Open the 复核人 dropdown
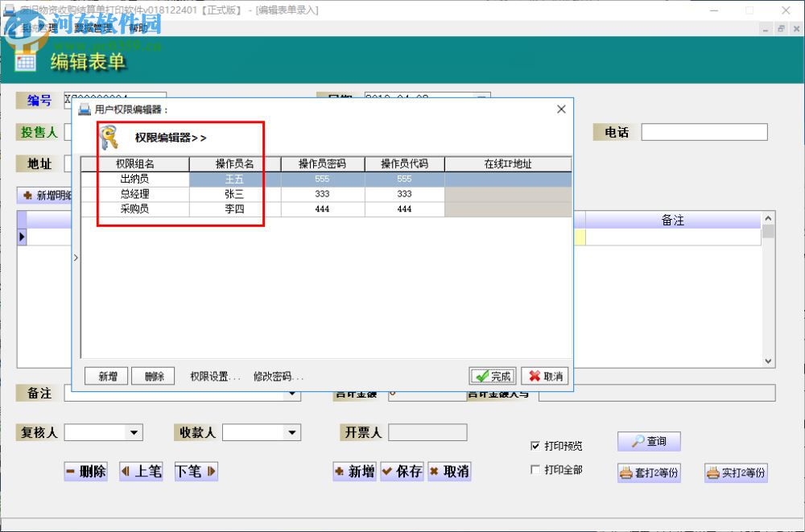The image size is (805, 532). [x=134, y=433]
